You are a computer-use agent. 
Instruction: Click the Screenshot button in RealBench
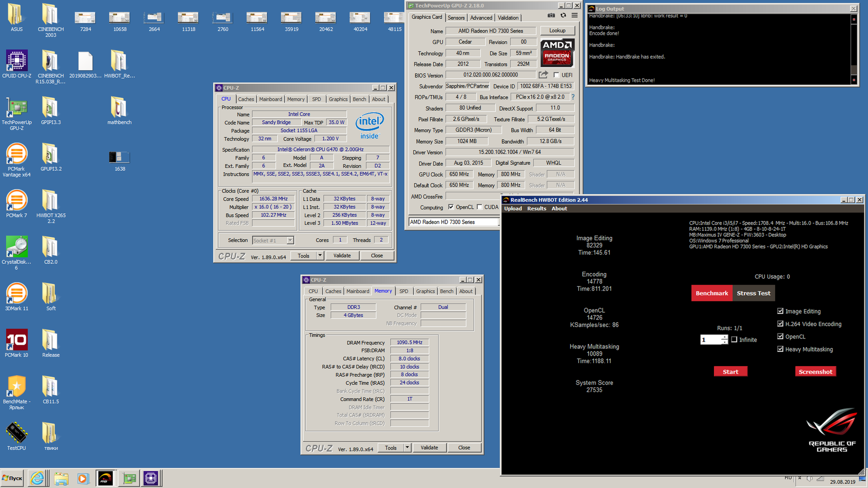coord(815,372)
